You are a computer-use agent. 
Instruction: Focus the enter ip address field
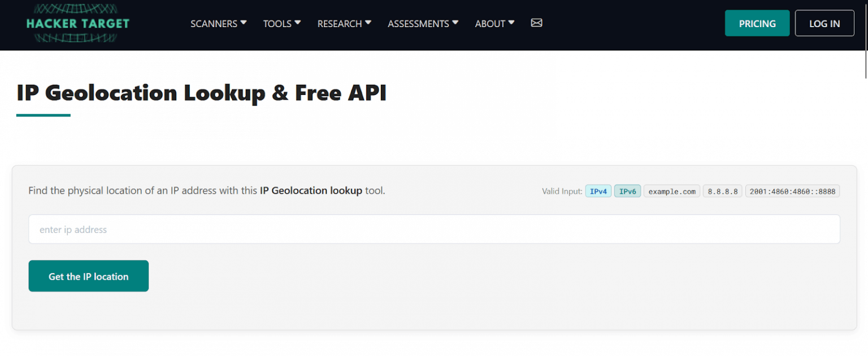click(x=434, y=229)
